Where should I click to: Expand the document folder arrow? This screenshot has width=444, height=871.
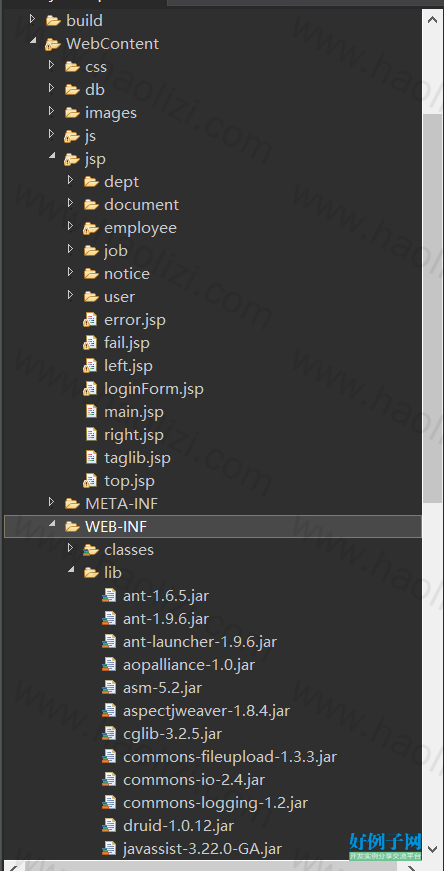(x=71, y=203)
